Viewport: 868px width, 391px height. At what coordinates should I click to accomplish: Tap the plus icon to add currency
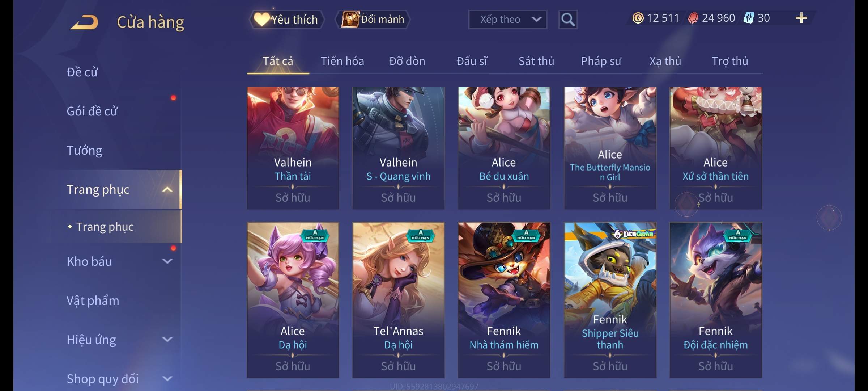801,18
